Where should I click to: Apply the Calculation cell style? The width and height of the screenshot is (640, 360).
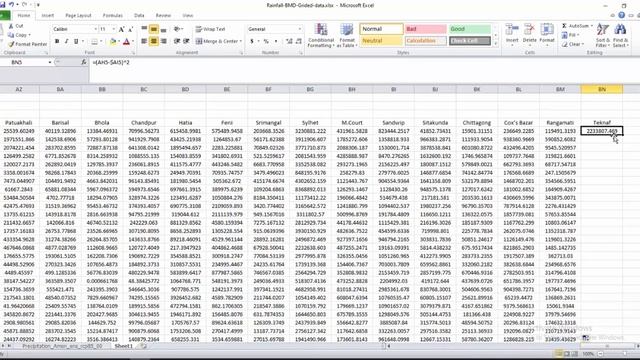tap(425, 41)
